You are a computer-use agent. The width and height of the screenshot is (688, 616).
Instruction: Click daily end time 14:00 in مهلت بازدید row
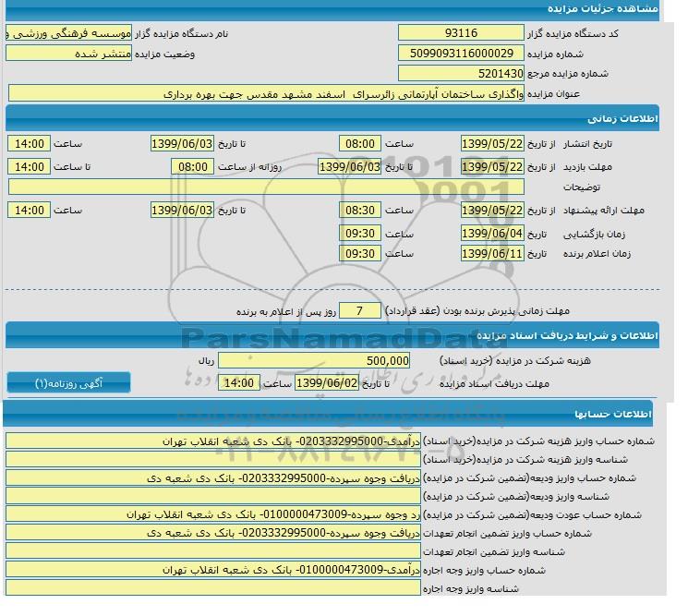click(30, 167)
